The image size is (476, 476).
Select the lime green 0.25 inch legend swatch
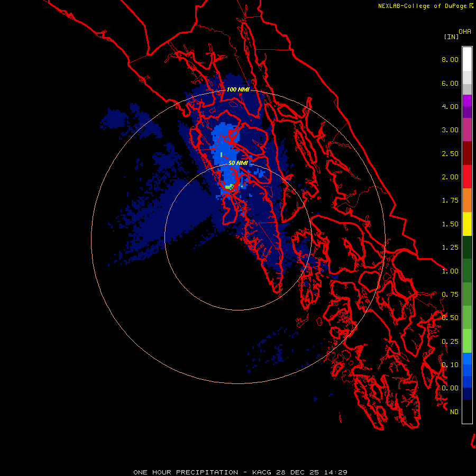click(467, 341)
